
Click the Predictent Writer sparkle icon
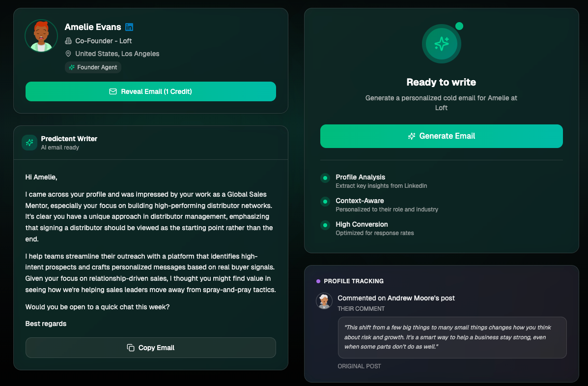coord(29,143)
